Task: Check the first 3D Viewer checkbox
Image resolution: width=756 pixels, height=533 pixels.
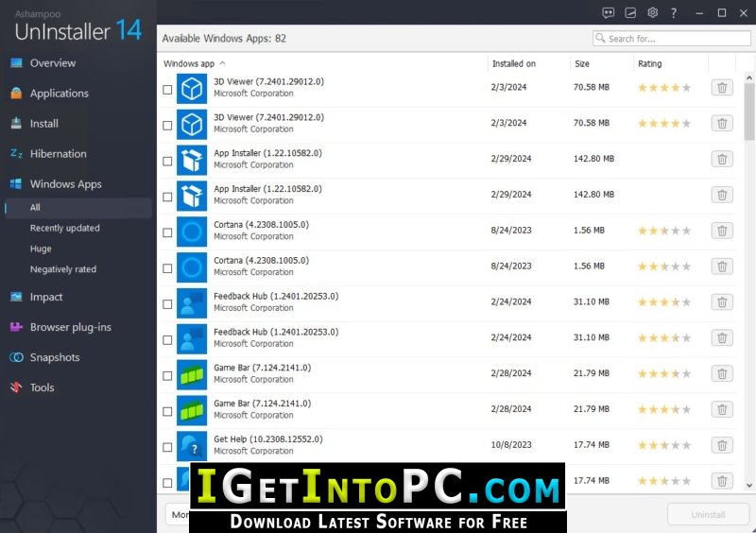Action: [x=167, y=90]
